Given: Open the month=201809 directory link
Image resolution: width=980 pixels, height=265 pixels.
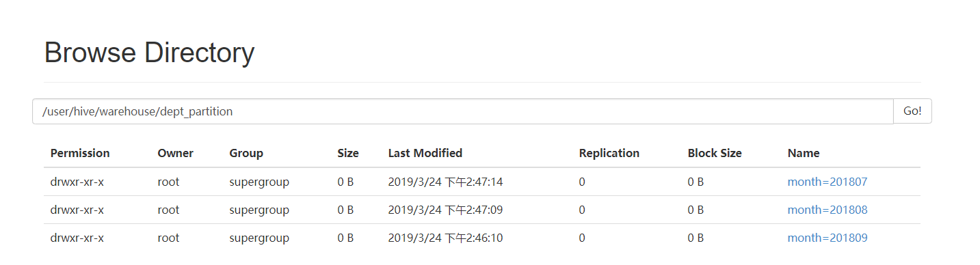Looking at the screenshot, I should point(827,238).
